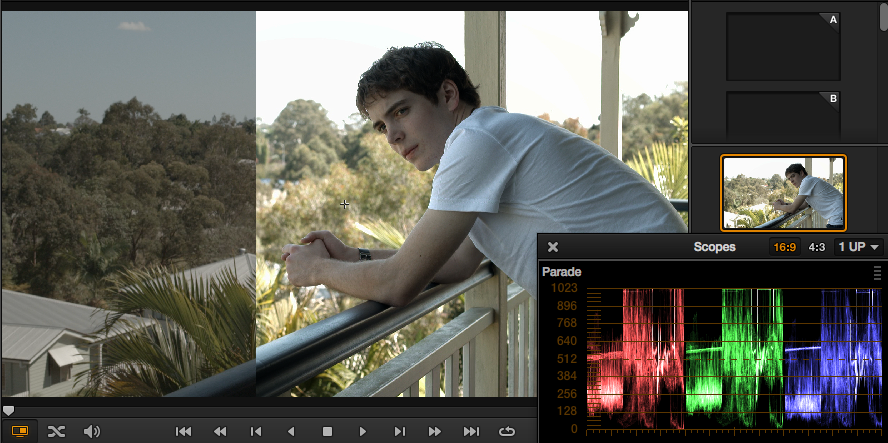Select the highlighted clip thumbnail
Screen dimensions: 888x443
tap(783, 193)
